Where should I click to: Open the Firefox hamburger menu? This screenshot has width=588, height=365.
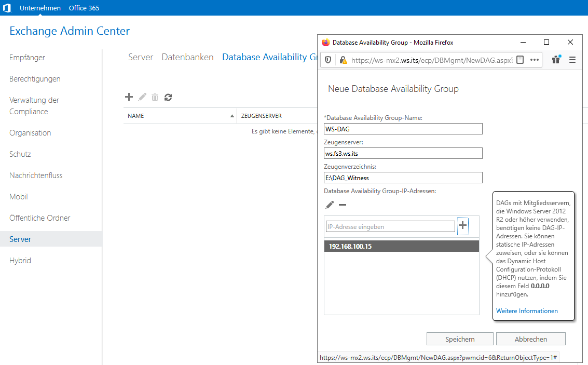(x=572, y=60)
